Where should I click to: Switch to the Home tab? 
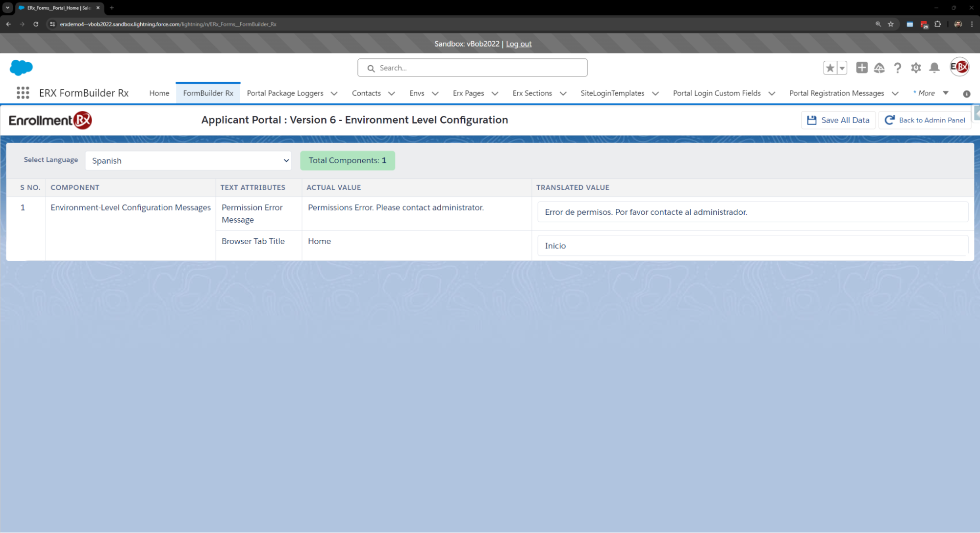tap(159, 93)
